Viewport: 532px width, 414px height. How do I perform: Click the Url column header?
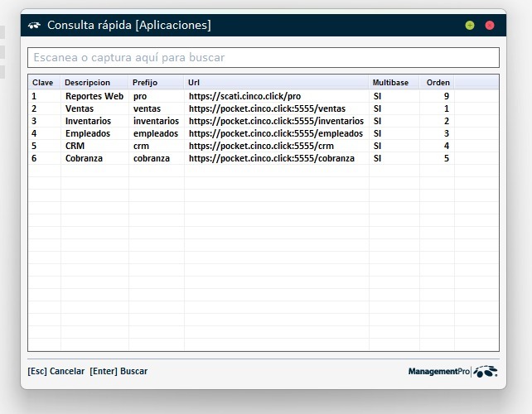coord(194,83)
